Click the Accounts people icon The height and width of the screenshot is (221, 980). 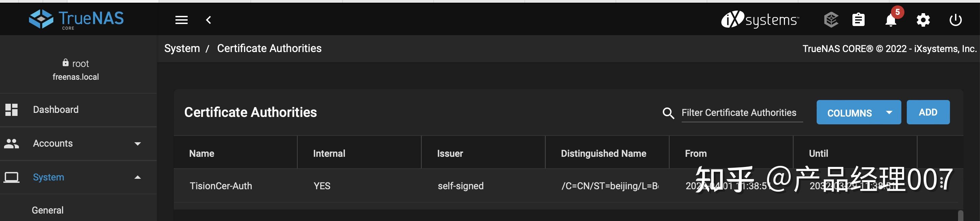pos(11,143)
